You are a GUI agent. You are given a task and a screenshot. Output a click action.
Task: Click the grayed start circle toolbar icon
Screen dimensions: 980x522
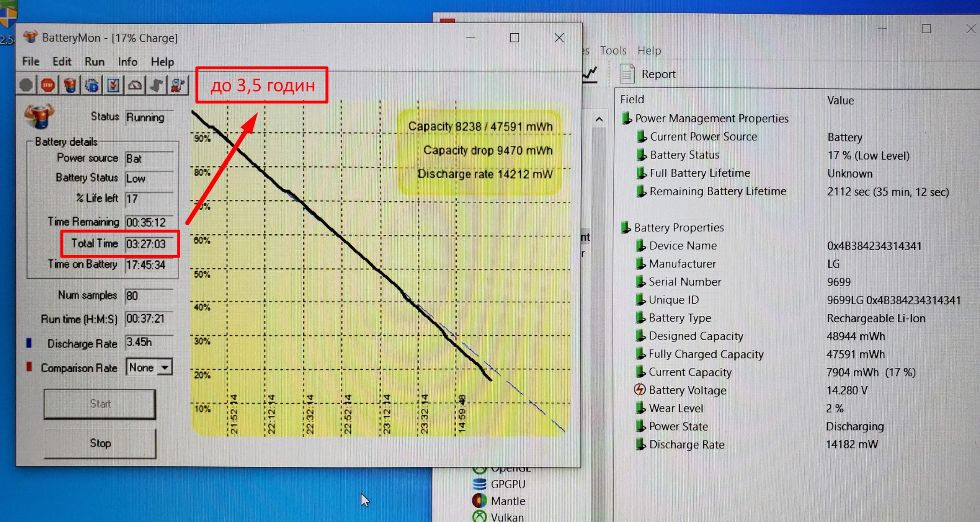coord(26,85)
